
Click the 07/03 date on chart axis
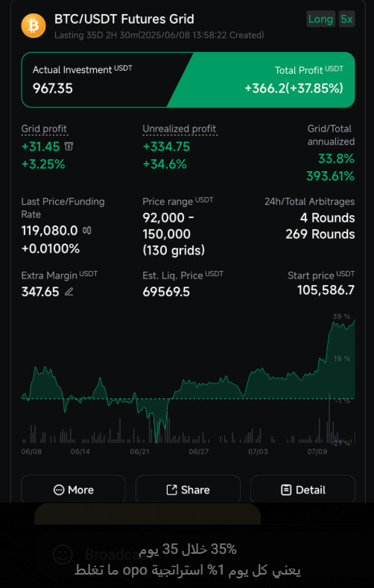(x=258, y=452)
